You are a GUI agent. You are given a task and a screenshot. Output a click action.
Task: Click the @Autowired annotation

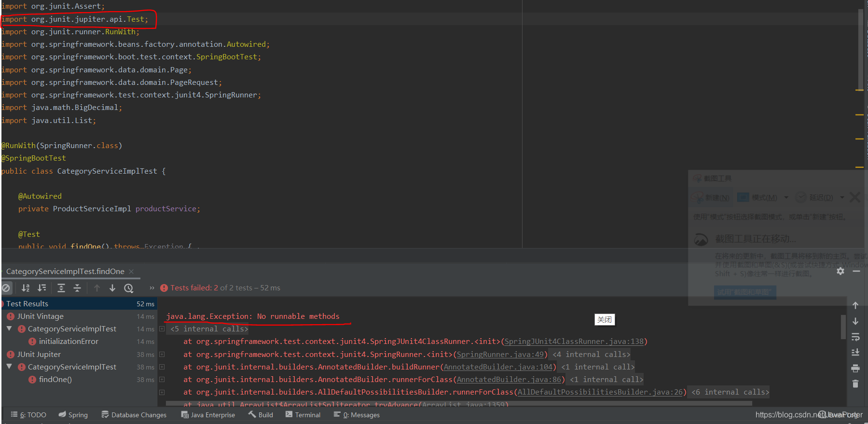click(40, 196)
